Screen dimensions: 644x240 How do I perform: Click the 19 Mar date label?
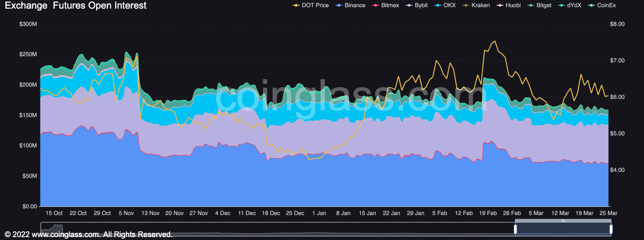[x=584, y=213]
